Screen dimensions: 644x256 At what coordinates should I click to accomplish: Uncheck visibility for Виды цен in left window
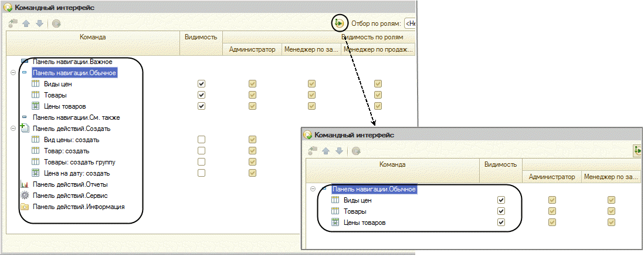(x=201, y=84)
